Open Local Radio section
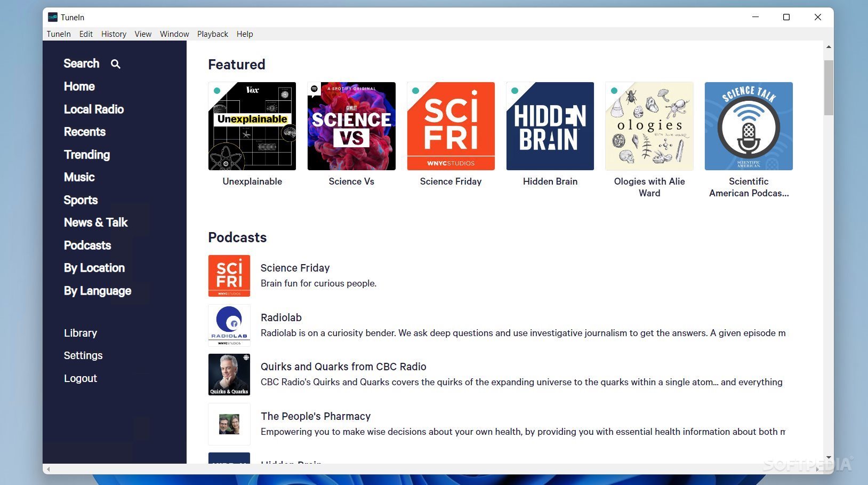Viewport: 868px width, 485px height. click(x=94, y=109)
